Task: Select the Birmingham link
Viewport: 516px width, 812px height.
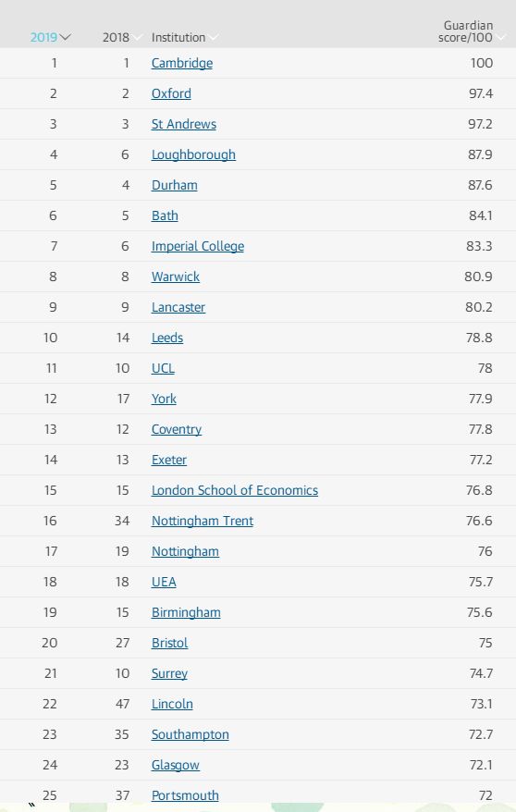Action: coord(186,612)
